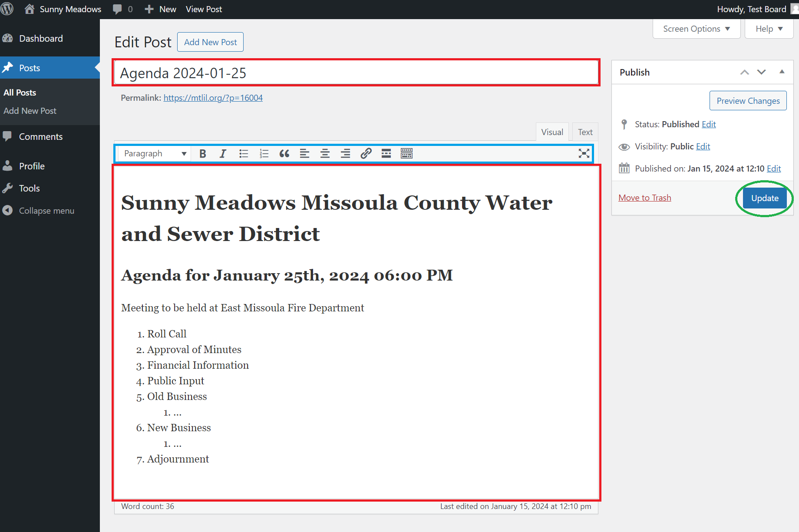Move Publish box up

745,72
